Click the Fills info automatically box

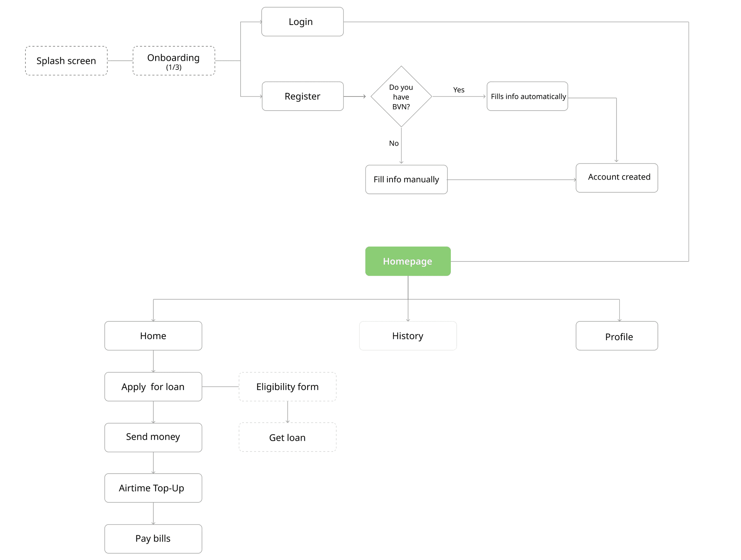[527, 96]
